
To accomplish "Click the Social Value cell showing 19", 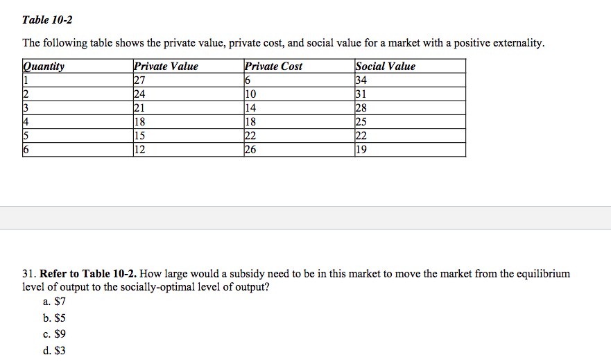I will click(361, 150).
